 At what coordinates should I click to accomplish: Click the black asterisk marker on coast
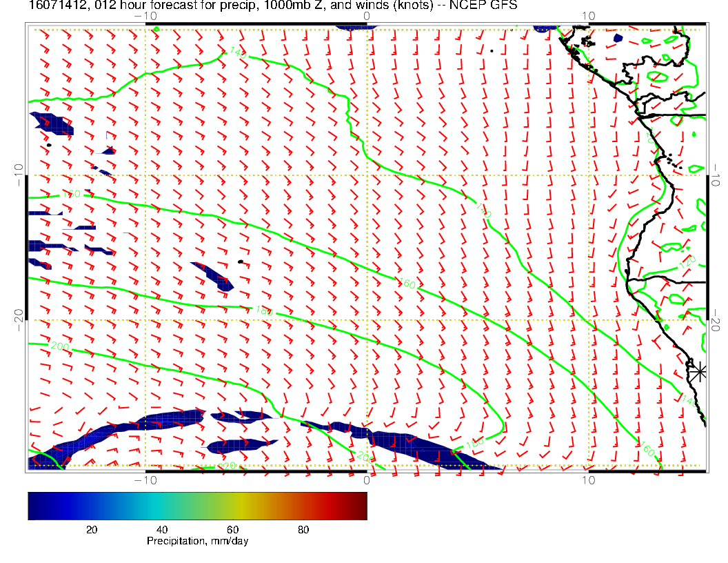click(x=698, y=372)
